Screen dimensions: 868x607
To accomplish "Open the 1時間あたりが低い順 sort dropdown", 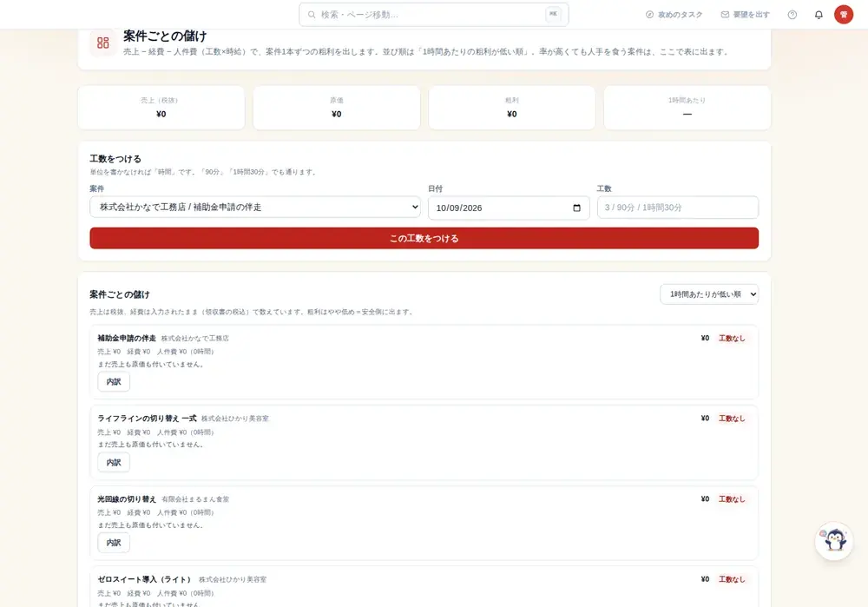I will pos(709,294).
